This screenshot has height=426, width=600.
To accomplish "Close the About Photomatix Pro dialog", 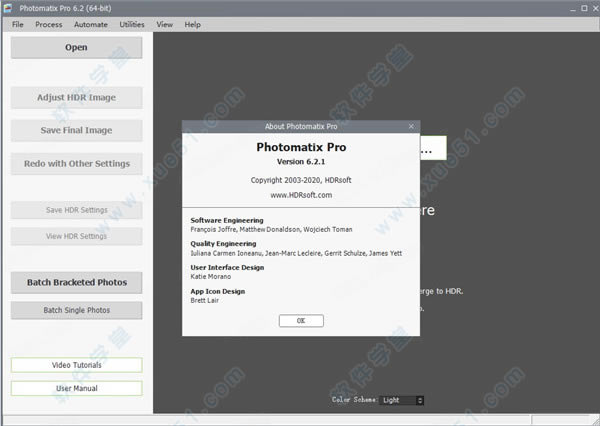I will 411,126.
